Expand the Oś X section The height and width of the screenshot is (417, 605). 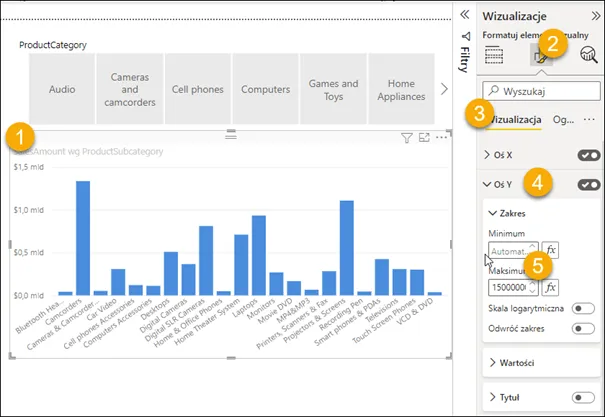487,155
